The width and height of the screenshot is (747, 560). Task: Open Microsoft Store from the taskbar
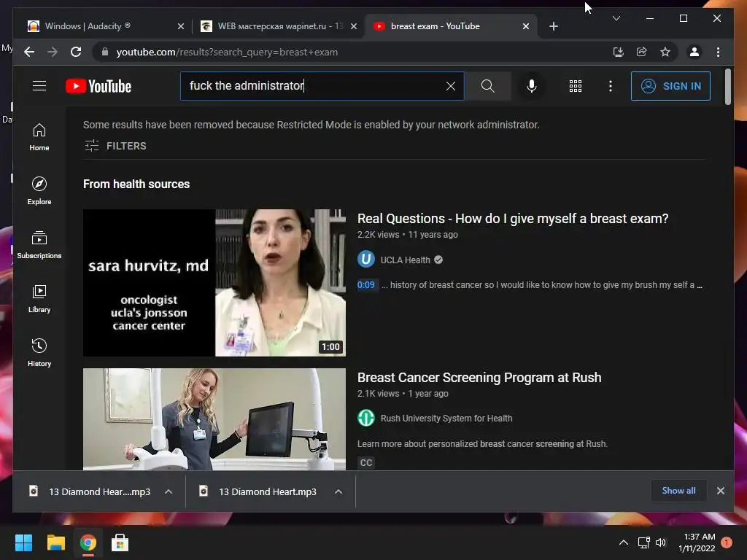pos(120,542)
